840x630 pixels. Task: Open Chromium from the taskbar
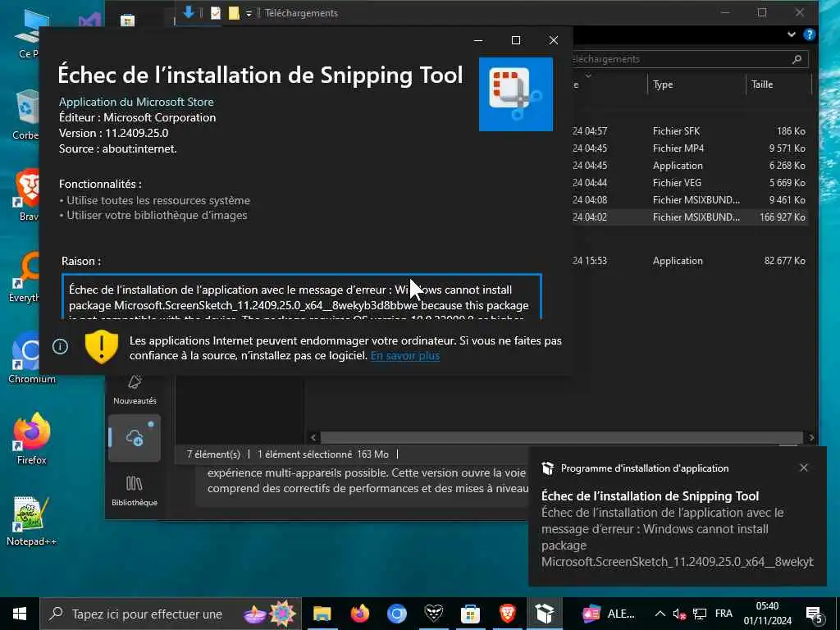pyautogui.click(x=396, y=614)
